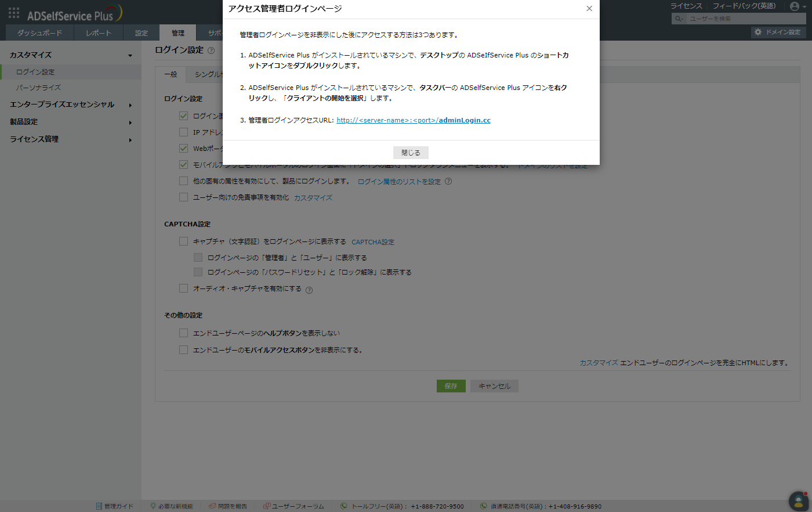The height and width of the screenshot is (512, 812).
Task: Enable ユーザー向けの免責事項を有効化 checkbox
Action: (183, 197)
